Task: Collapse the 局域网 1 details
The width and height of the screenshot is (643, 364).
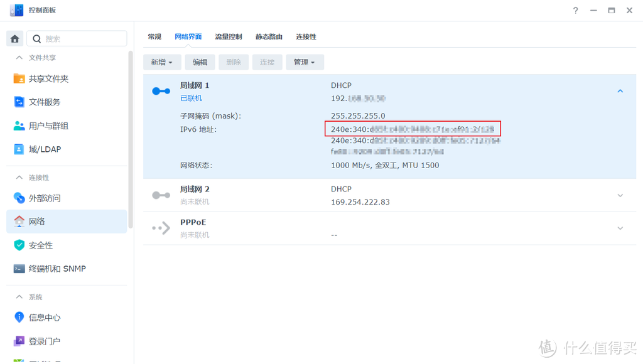Action: tap(620, 90)
